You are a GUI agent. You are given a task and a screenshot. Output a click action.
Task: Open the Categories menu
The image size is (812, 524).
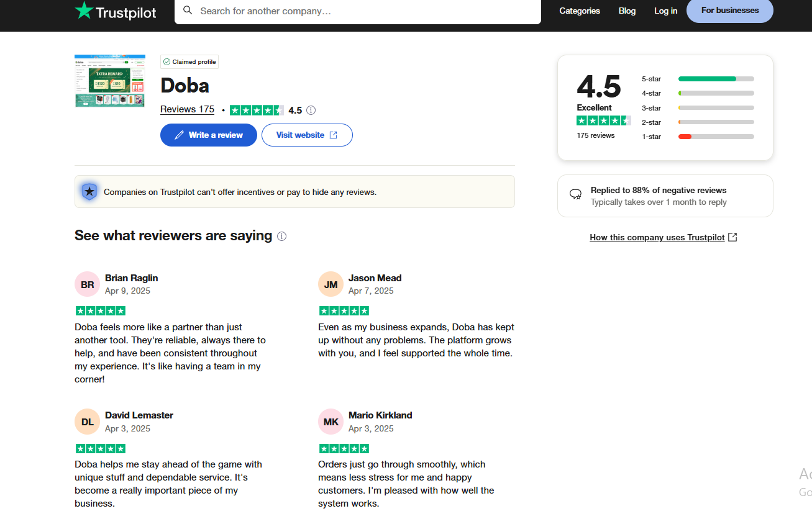[580, 11]
